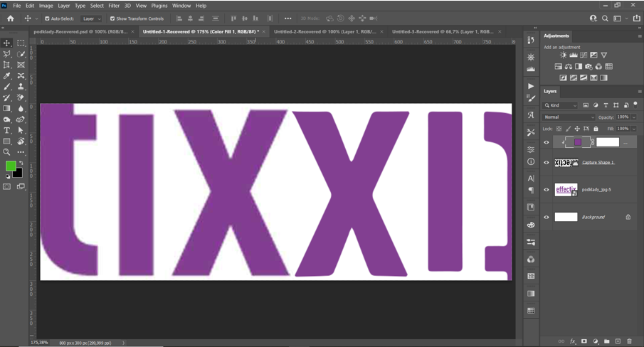Select the Path Selection arrow tool
The height and width of the screenshot is (347, 644).
(21, 130)
